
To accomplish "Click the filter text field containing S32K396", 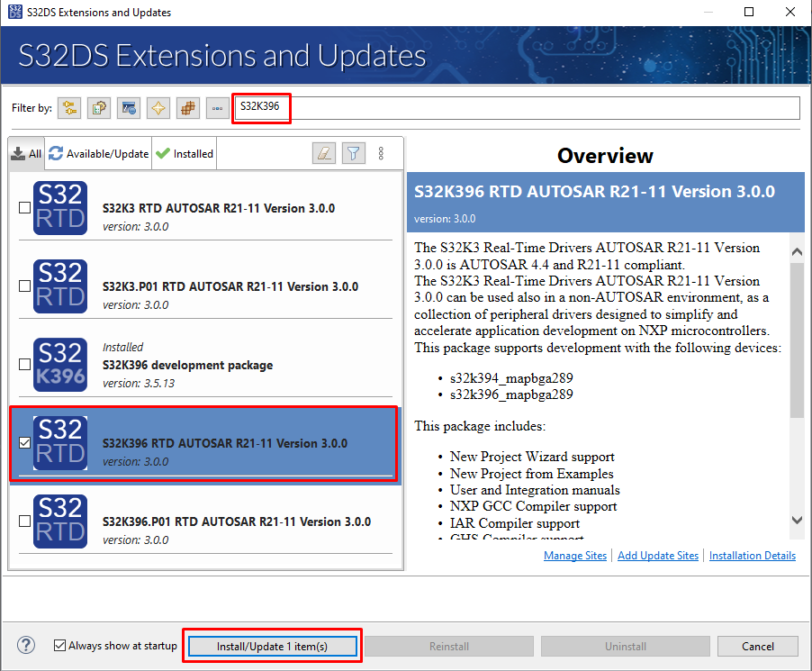I will click(x=517, y=108).
